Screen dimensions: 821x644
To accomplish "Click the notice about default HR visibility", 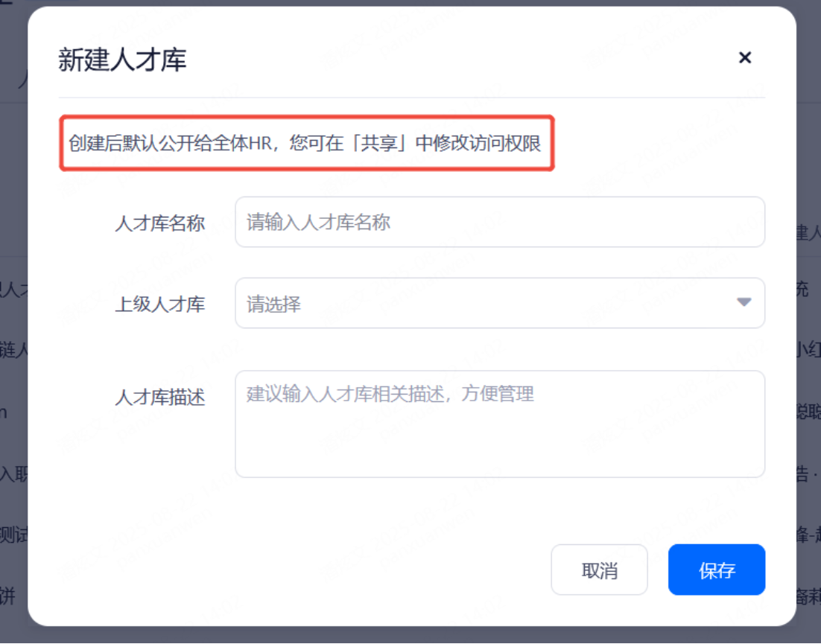I will (305, 143).
